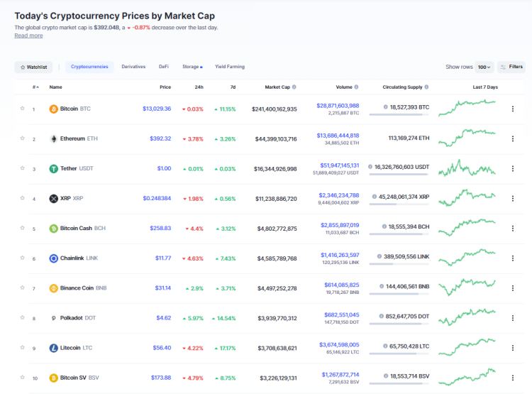Open three-dot menu for Ethereum row

513,139
